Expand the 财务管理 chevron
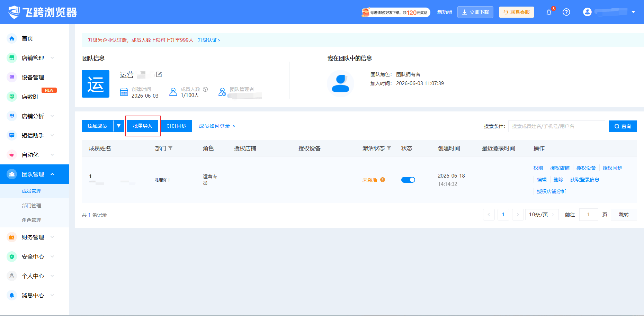The width and height of the screenshot is (644, 316). click(52, 237)
